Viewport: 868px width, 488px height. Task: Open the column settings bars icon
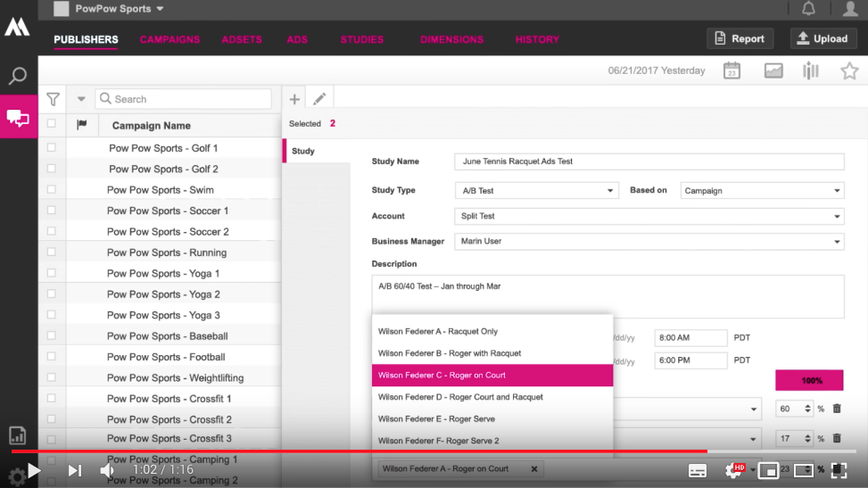click(x=810, y=70)
